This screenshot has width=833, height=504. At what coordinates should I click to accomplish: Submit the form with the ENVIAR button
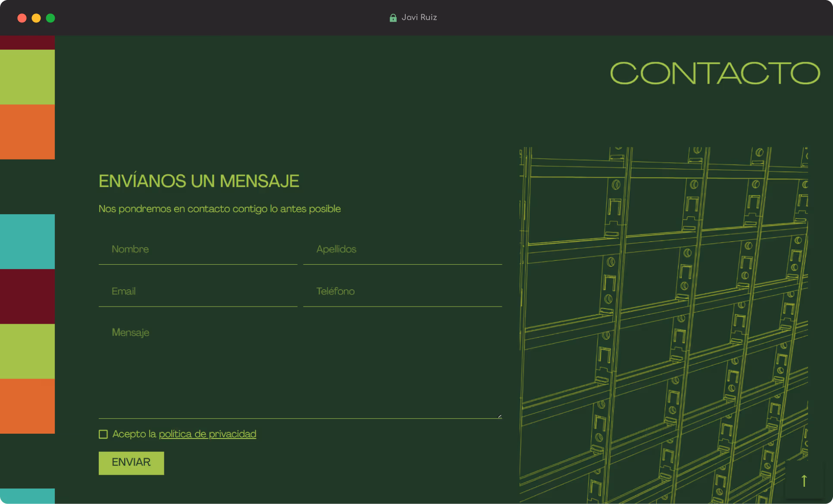click(x=131, y=463)
